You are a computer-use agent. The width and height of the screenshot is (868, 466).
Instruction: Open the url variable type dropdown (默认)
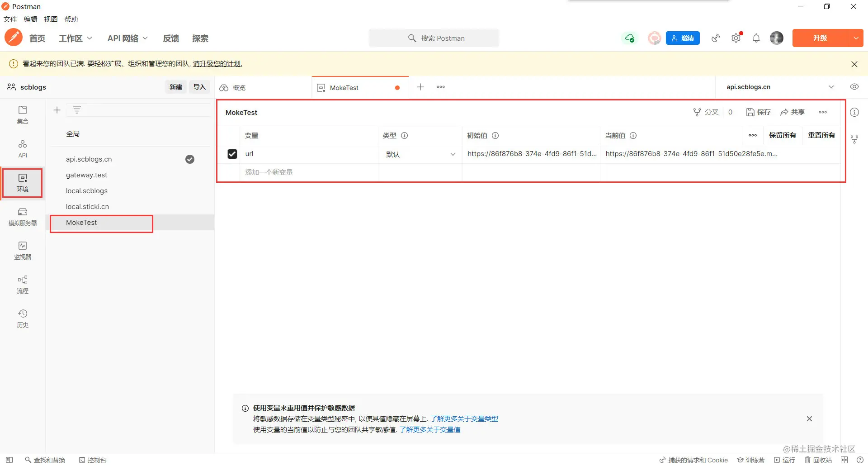point(420,154)
